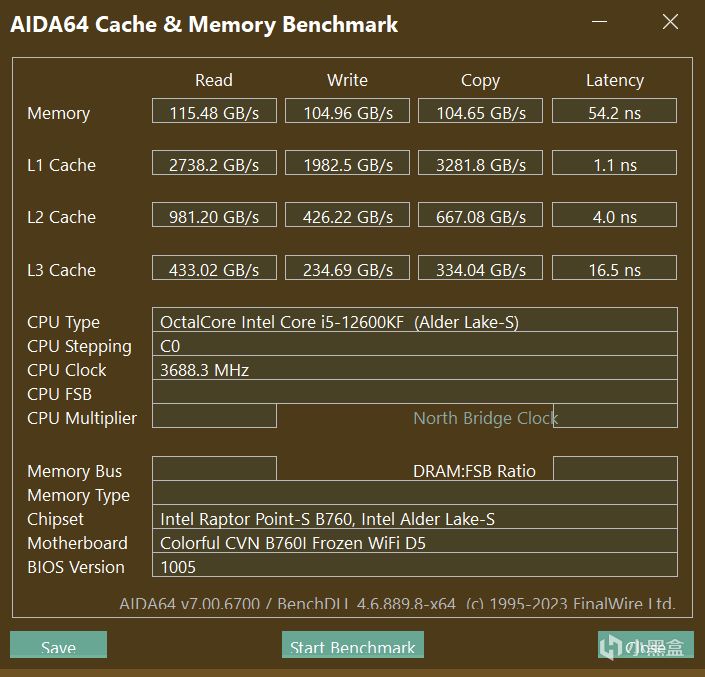The image size is (705, 677).
Task: Click the DRAM:FSB Ratio label
Action: (x=474, y=471)
